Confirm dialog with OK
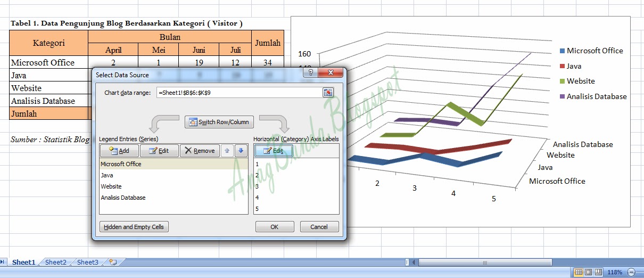The height and width of the screenshot is (278, 644). tap(275, 227)
